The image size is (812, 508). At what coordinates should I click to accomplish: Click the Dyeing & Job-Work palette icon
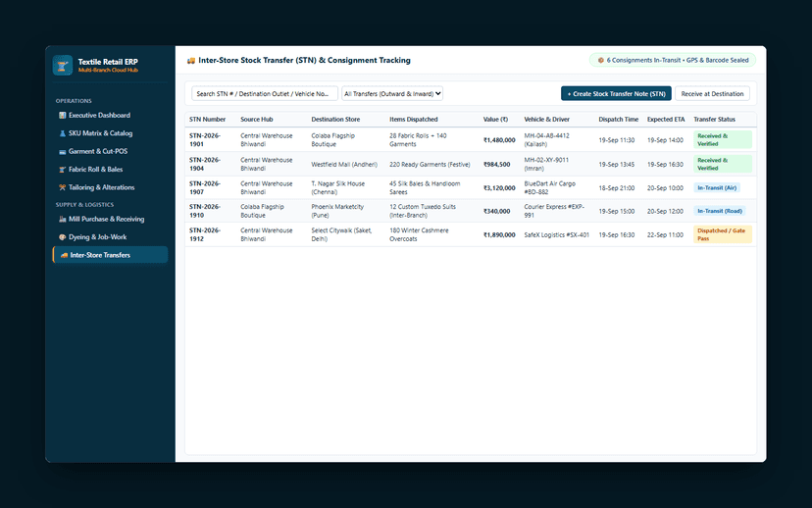(62, 237)
